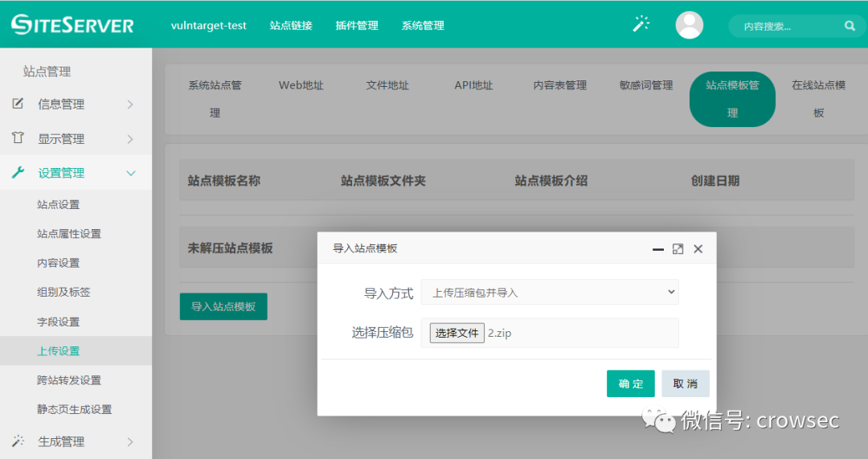This screenshot has height=459, width=868.
Task: Click the 站点管理 sidebar title
Action: click(47, 72)
